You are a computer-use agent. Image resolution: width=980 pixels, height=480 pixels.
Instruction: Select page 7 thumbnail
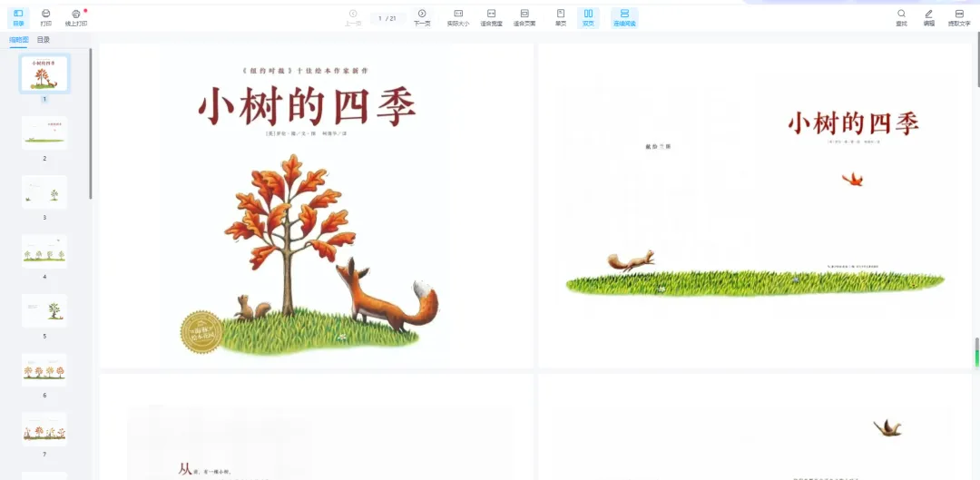(x=44, y=429)
